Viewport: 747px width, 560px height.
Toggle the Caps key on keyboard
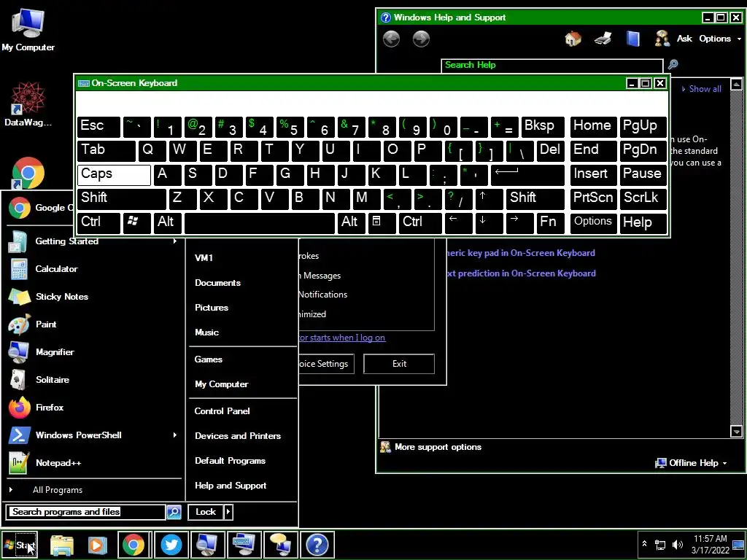click(x=114, y=174)
